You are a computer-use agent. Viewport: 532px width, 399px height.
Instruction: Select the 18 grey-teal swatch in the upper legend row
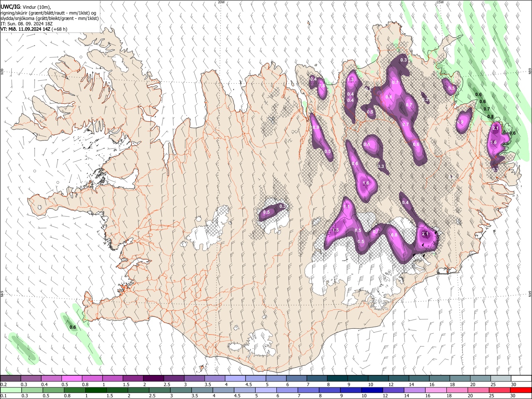(460, 378)
